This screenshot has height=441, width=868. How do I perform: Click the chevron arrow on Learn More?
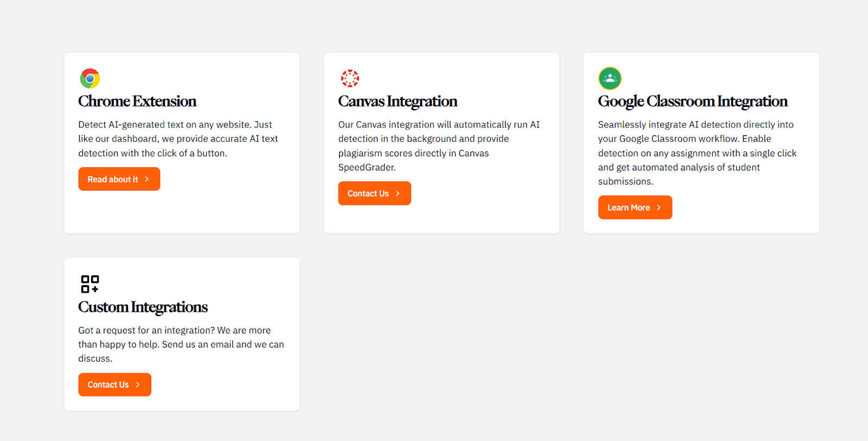659,207
